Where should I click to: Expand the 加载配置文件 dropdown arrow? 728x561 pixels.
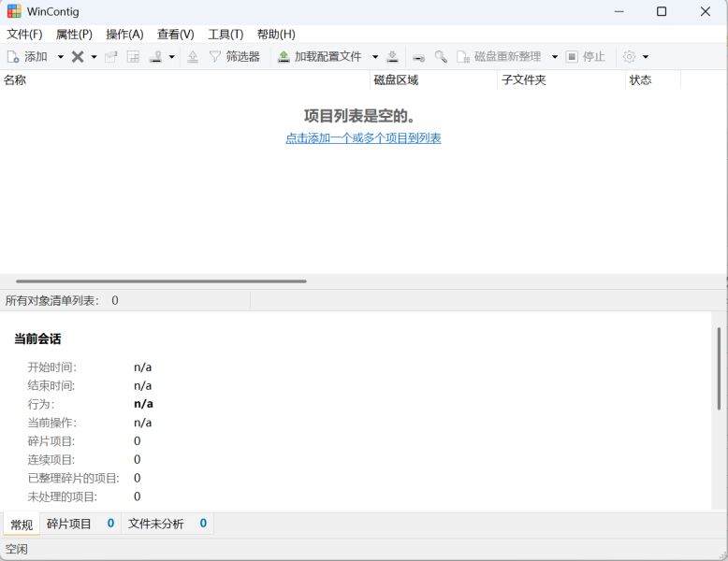[375, 57]
